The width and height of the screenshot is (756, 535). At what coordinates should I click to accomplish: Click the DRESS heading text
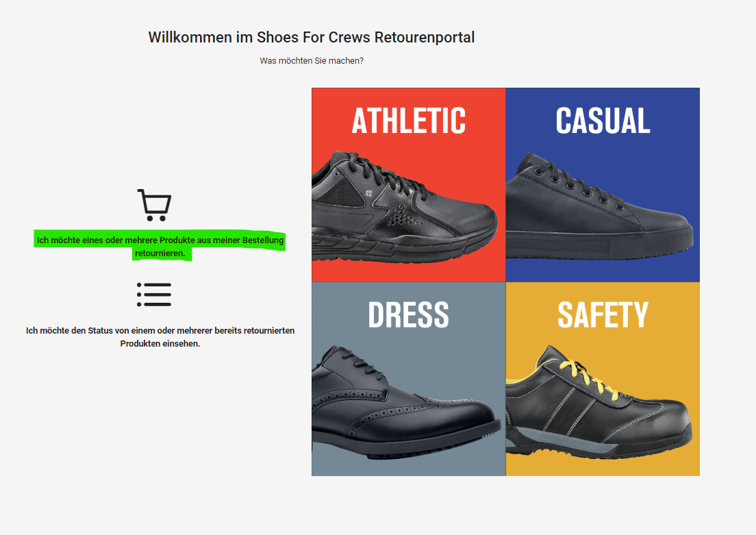[x=408, y=315]
